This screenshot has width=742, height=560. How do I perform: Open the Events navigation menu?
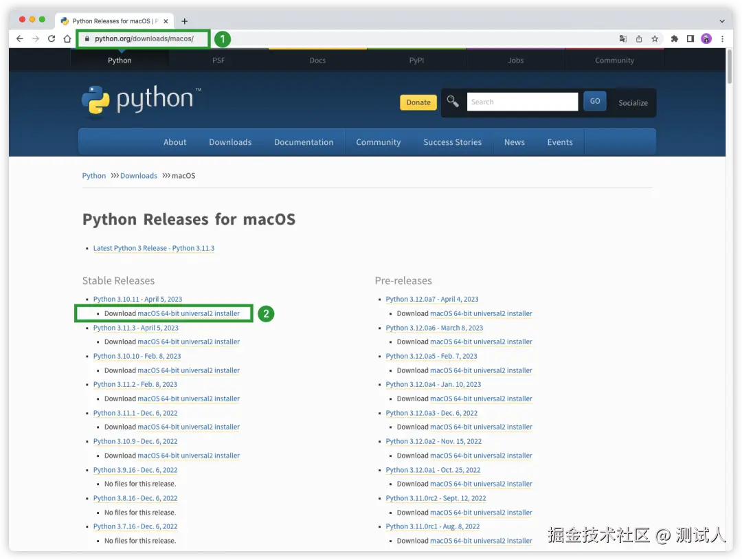(560, 142)
